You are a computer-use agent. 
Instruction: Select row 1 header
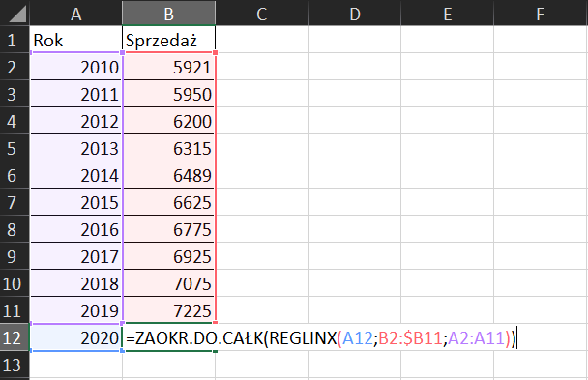(15, 40)
